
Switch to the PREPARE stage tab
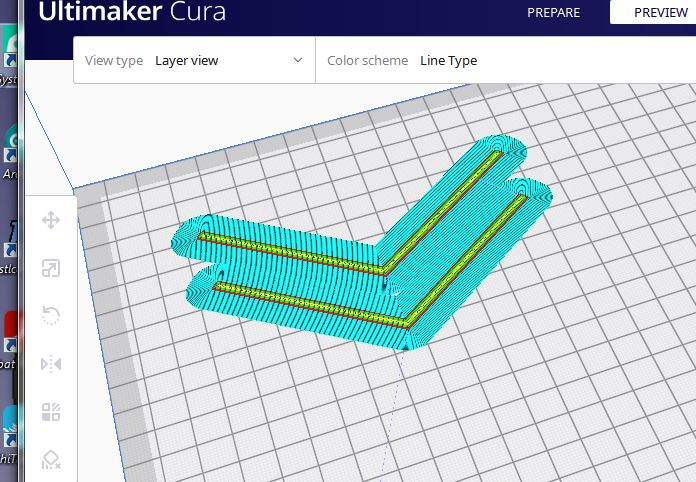pyautogui.click(x=554, y=12)
